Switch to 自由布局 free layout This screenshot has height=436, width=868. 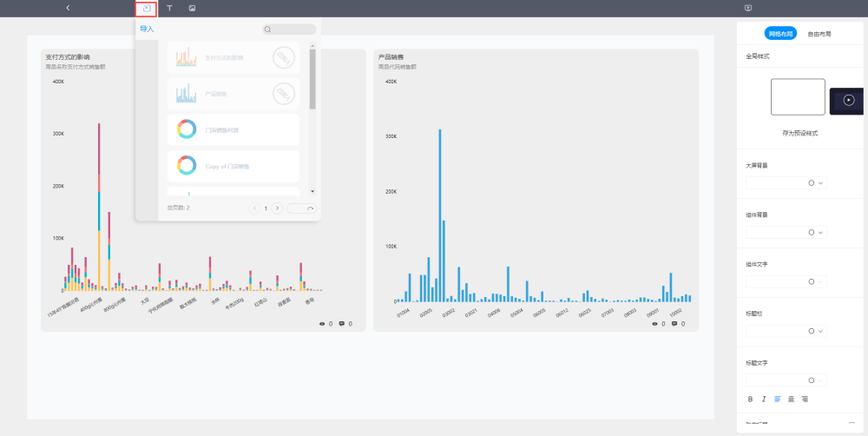point(819,34)
